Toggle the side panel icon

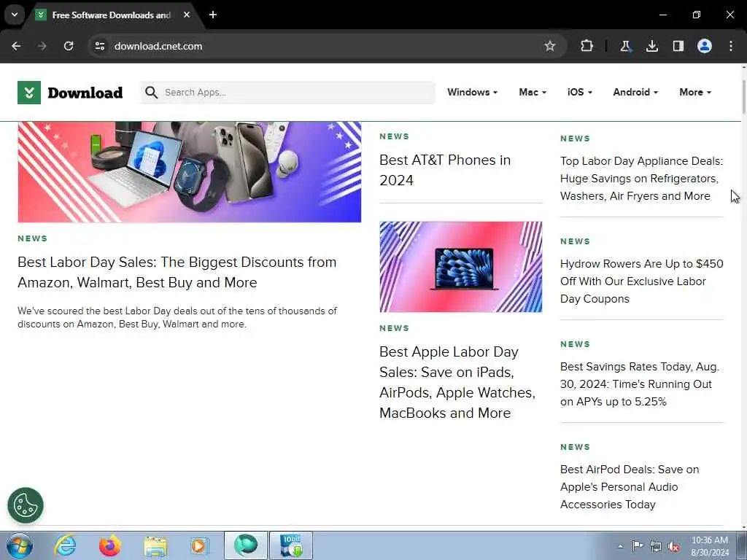click(678, 46)
